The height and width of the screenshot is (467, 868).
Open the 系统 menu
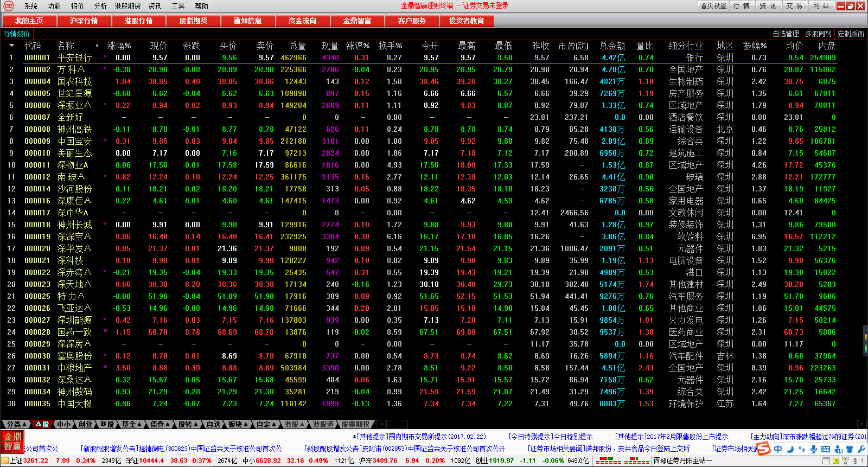[31, 6]
